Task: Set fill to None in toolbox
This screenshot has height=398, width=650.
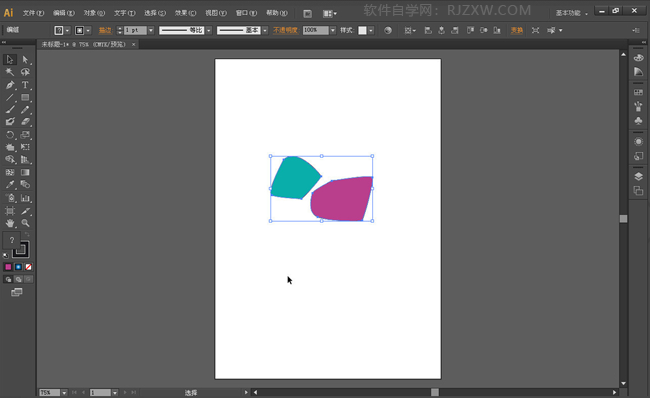Action: [28, 267]
